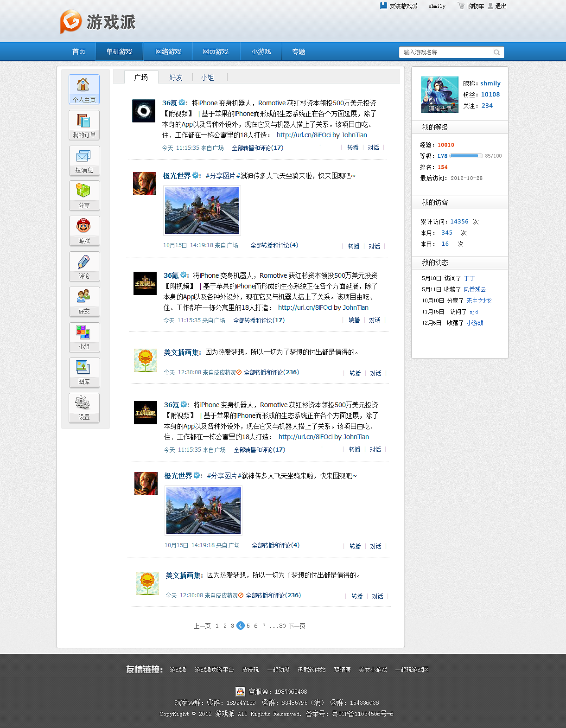Go to 上一页 previous page
The height and width of the screenshot is (728, 566).
[202, 626]
